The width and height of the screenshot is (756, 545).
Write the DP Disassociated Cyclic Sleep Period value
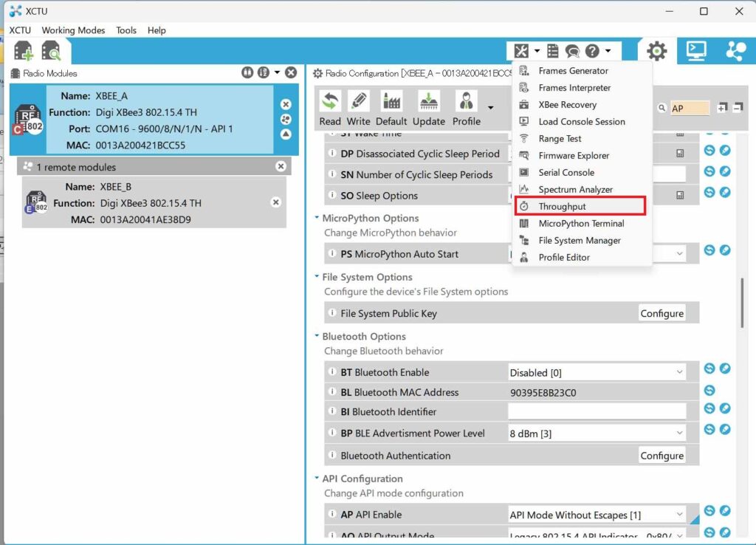(x=725, y=151)
